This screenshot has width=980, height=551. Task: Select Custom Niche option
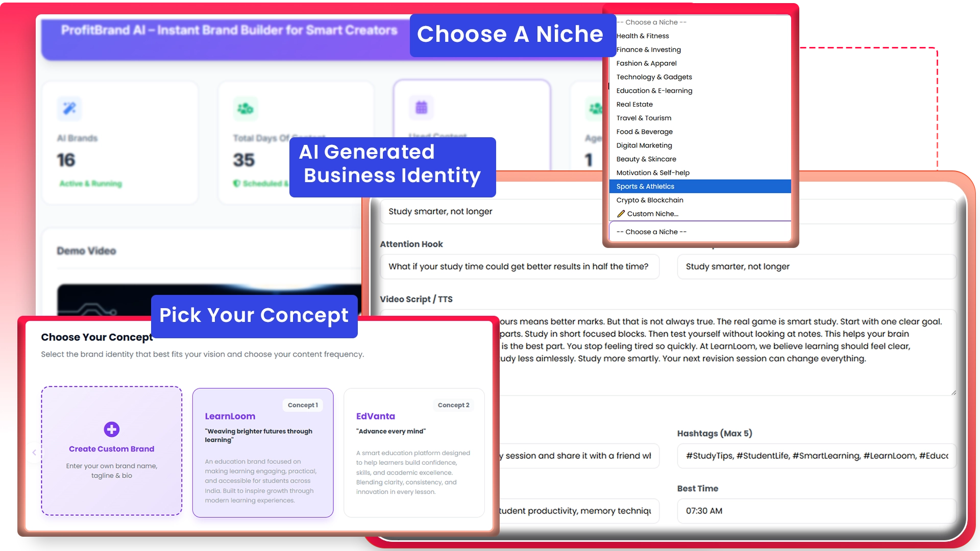coord(652,214)
